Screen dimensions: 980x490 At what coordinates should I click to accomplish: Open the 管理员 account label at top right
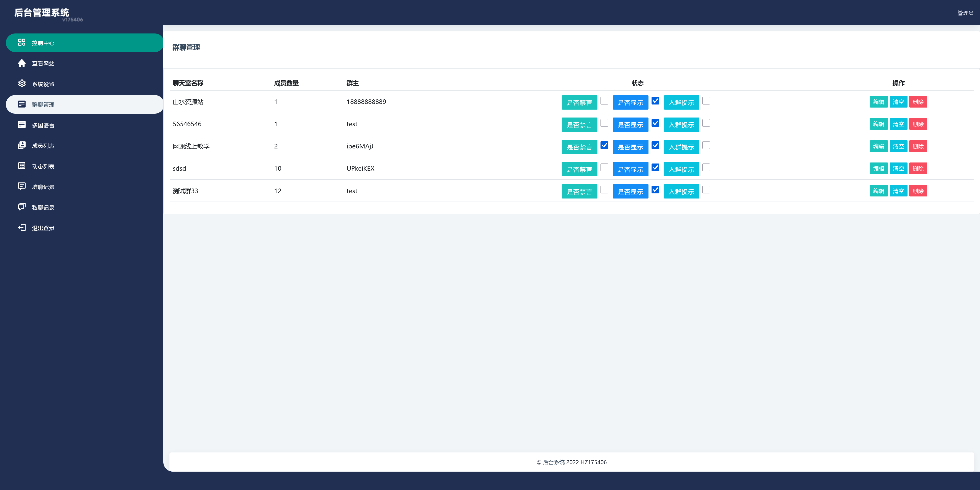965,13
